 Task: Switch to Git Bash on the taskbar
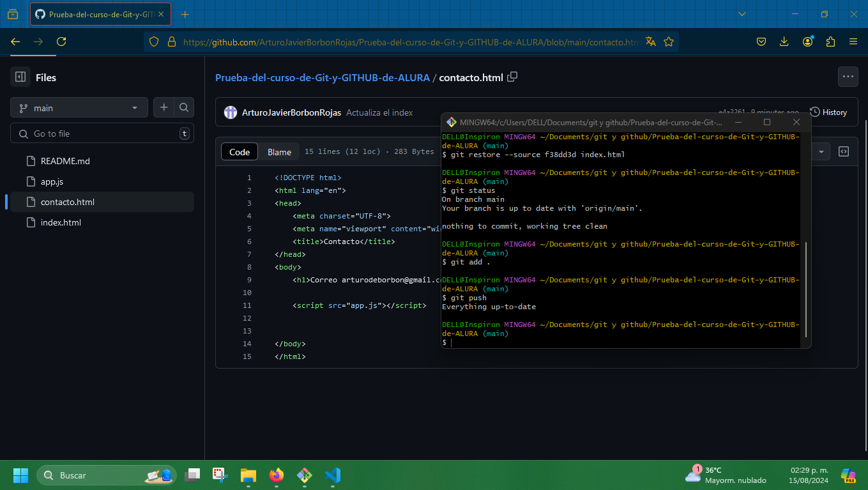click(x=305, y=475)
